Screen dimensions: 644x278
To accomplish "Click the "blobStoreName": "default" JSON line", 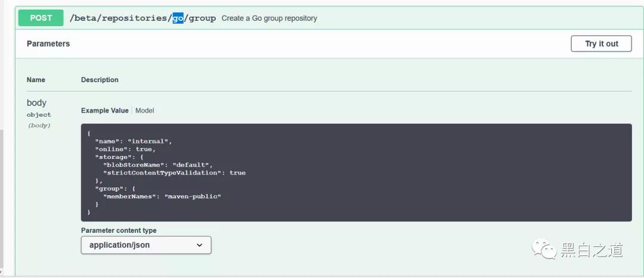I will pos(158,165).
